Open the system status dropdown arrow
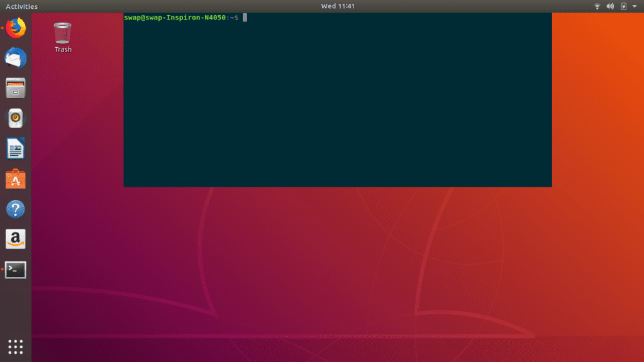Image resolution: width=644 pixels, height=362 pixels. [634, 6]
